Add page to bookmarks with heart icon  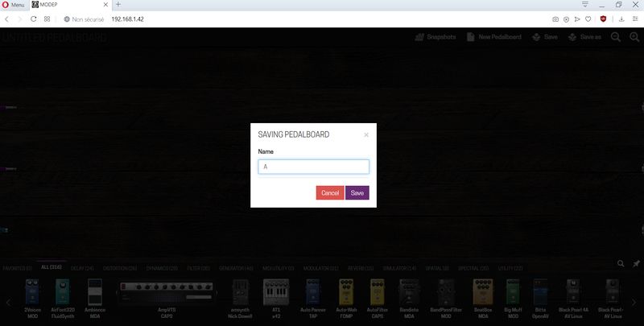[588, 19]
